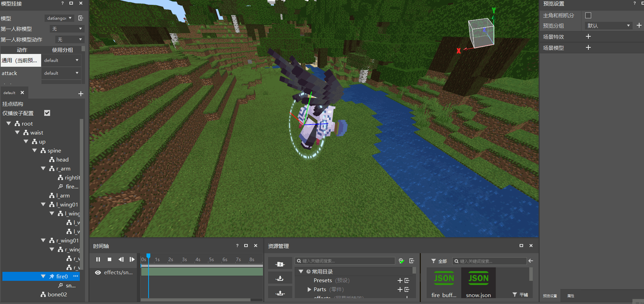Click the 3D orientation gizmo cube
The image size is (644, 304).
[481, 33]
